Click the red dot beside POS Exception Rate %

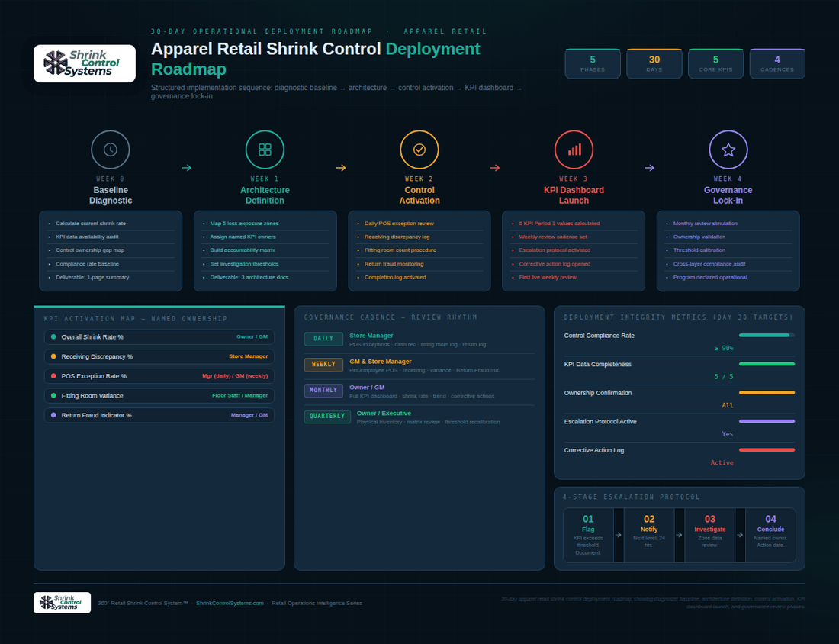point(53,376)
